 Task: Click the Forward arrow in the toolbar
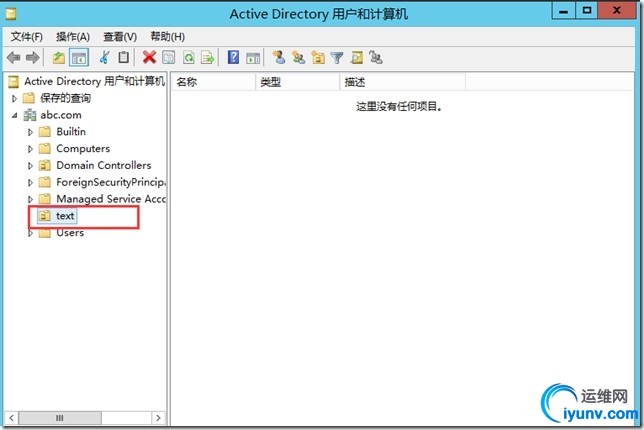[x=32, y=58]
